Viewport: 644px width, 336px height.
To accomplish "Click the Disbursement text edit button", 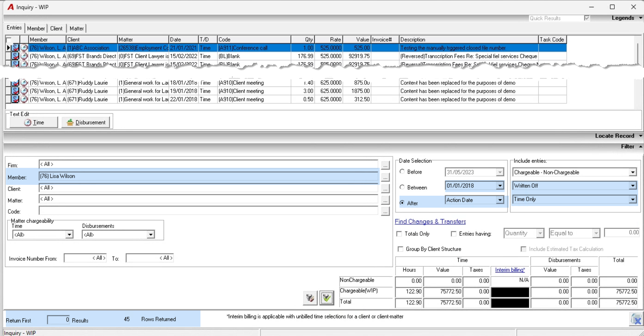I will pos(86,122).
